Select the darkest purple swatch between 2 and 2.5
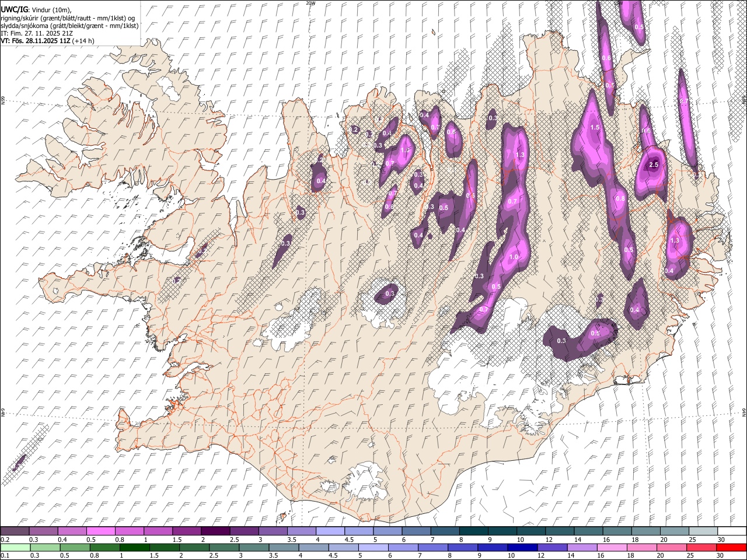 point(215,531)
